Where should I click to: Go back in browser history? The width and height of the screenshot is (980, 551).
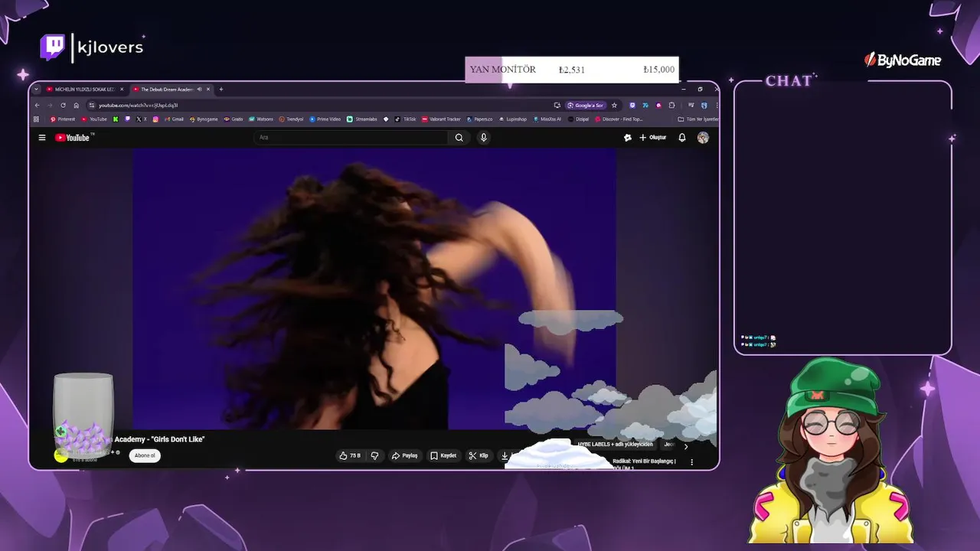tap(37, 106)
